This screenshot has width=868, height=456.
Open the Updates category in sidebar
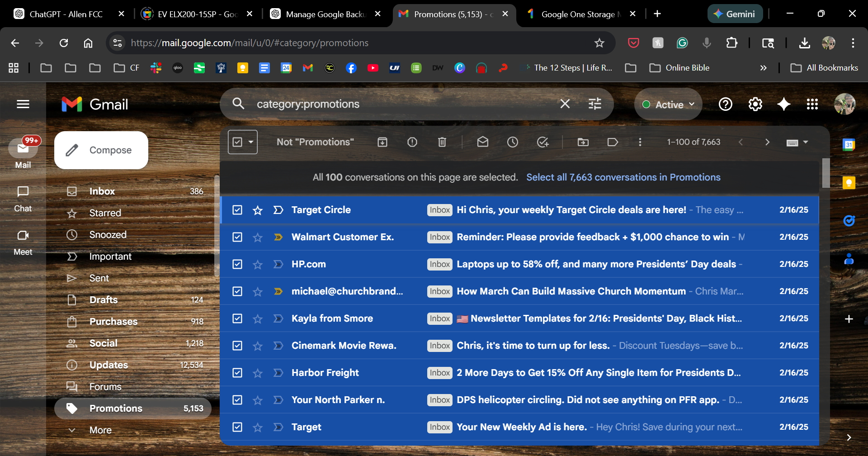(108, 365)
